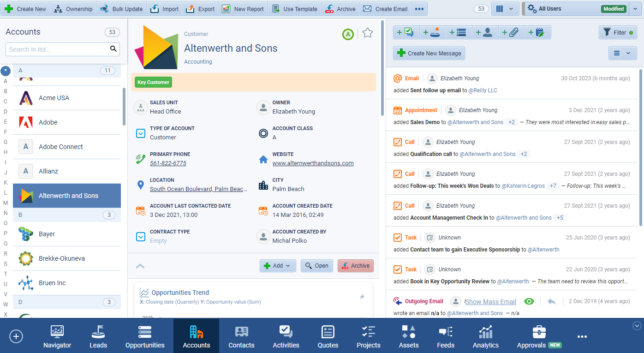Click the green A status indicator badge

[348, 34]
